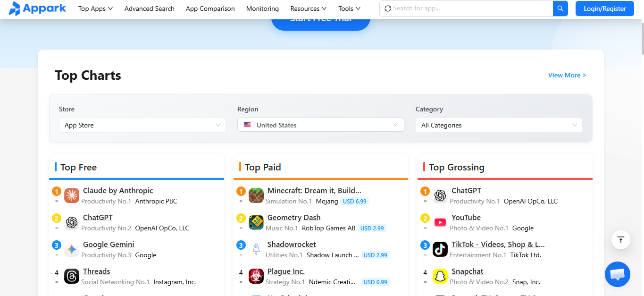Image resolution: width=644 pixels, height=296 pixels.
Task: Open the Minecraft app icon
Action: pos(256,195)
